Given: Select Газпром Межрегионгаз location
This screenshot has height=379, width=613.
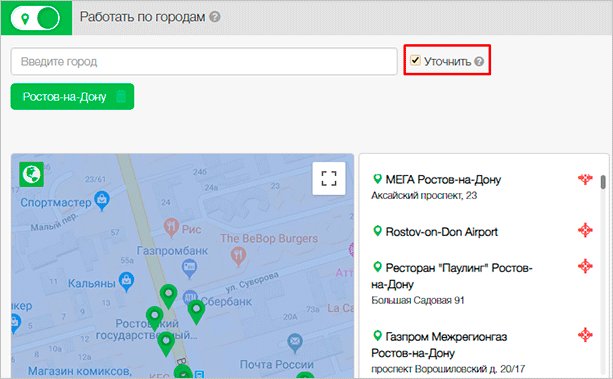Looking at the screenshot, I should (x=439, y=345).
